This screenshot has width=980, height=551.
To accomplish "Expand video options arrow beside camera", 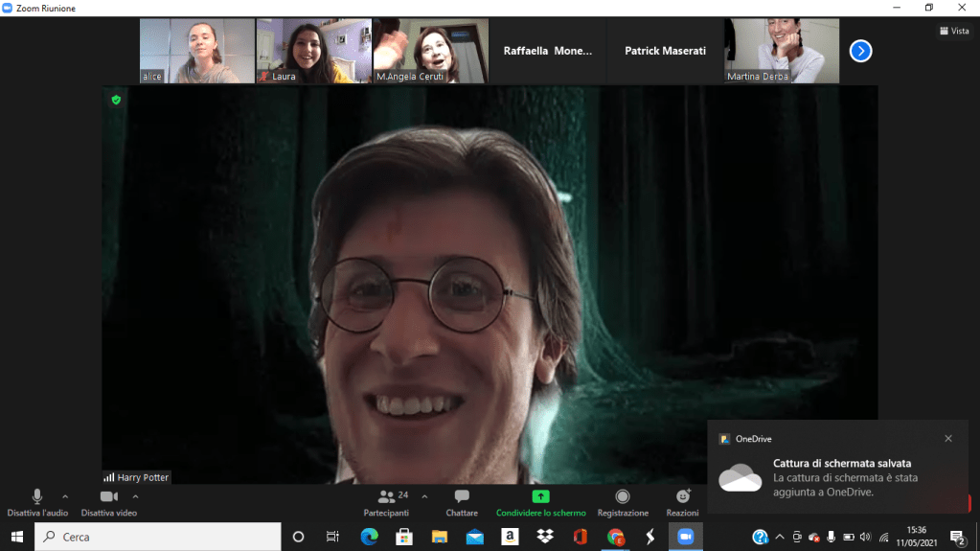I will tap(135, 496).
